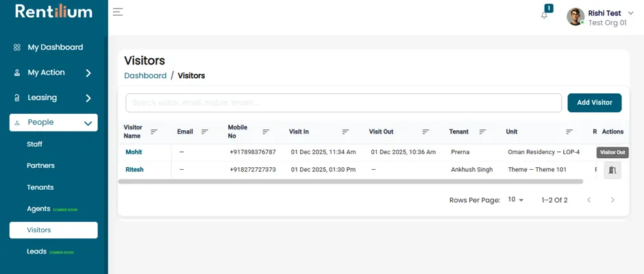This screenshot has width=644, height=274.
Task: Click the Actions column header
Action: (x=612, y=132)
